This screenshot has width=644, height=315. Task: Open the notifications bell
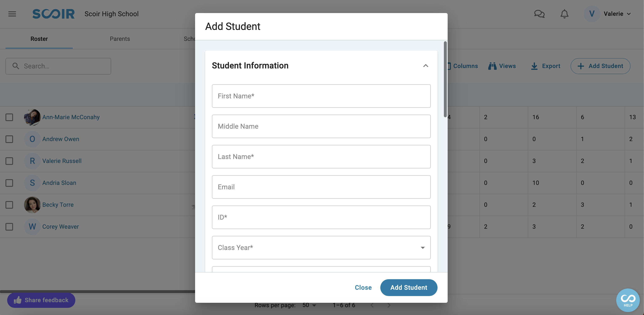(564, 14)
